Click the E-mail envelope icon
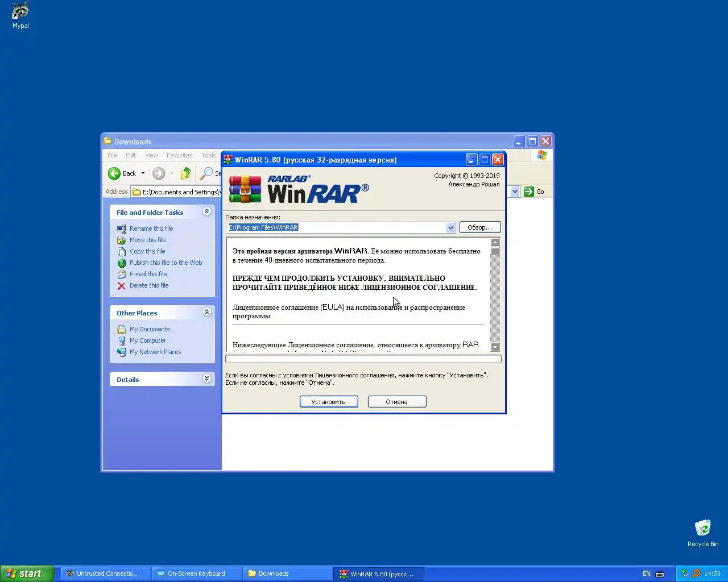The image size is (728, 582). 121,275
